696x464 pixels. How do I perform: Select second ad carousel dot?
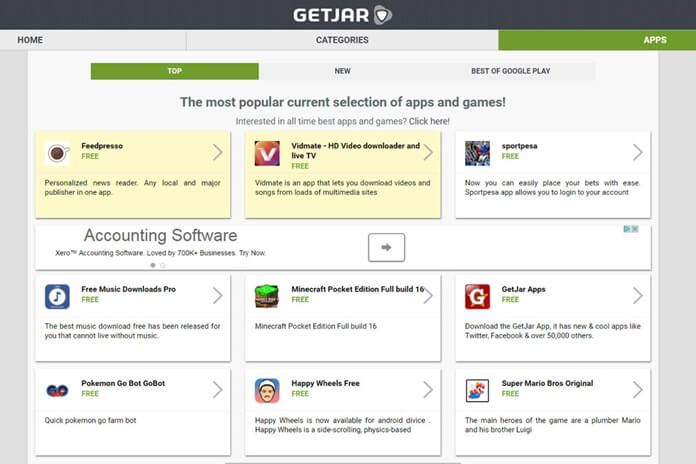point(162,265)
